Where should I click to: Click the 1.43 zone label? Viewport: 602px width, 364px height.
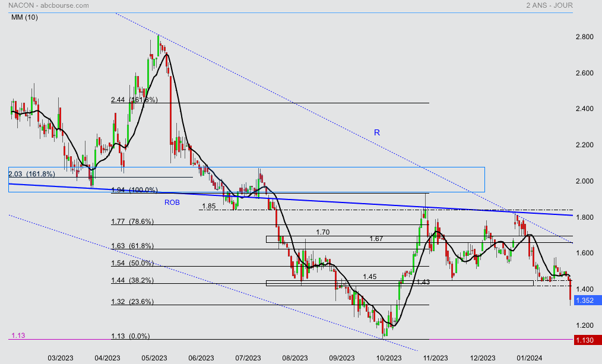[x=423, y=282]
